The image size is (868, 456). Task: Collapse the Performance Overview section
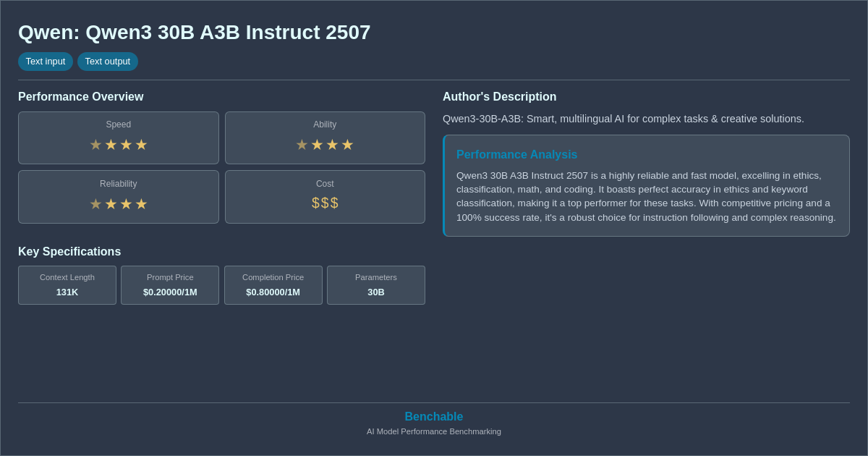[x=81, y=96]
